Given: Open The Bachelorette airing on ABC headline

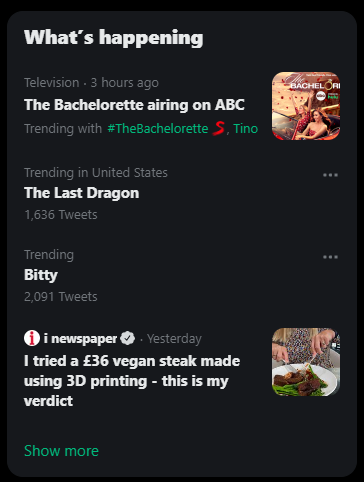Looking at the screenshot, I should [134, 105].
